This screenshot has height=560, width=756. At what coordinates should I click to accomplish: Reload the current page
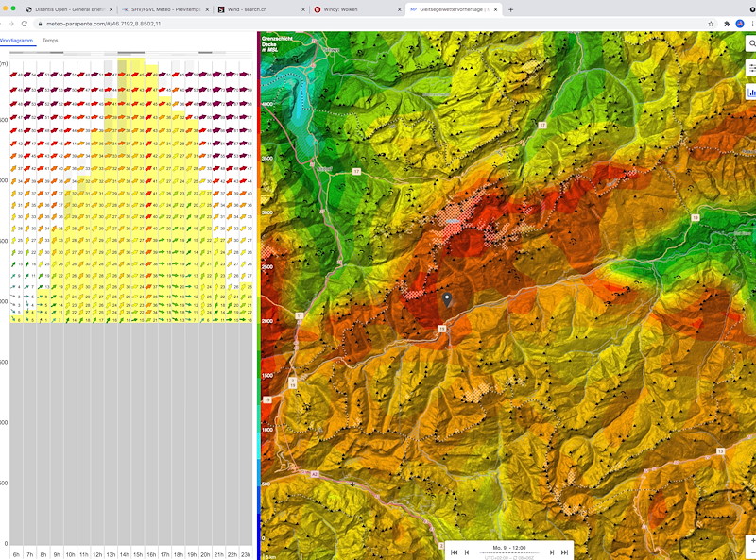pyautogui.click(x=25, y=24)
